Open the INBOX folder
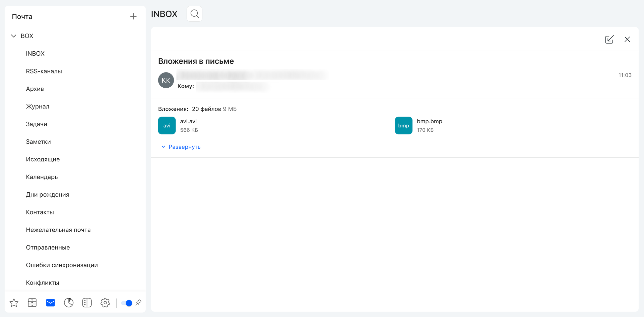This screenshot has width=644, height=317. click(x=35, y=54)
